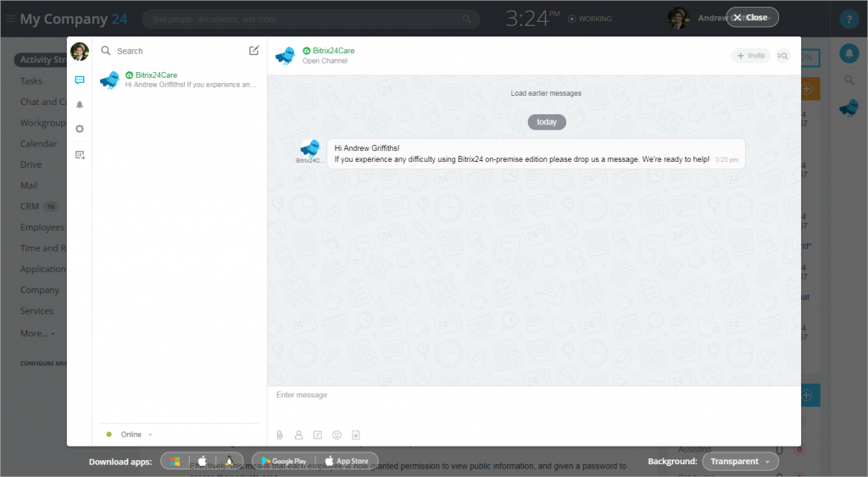
Task: Invite a user to the chat
Action: click(751, 55)
